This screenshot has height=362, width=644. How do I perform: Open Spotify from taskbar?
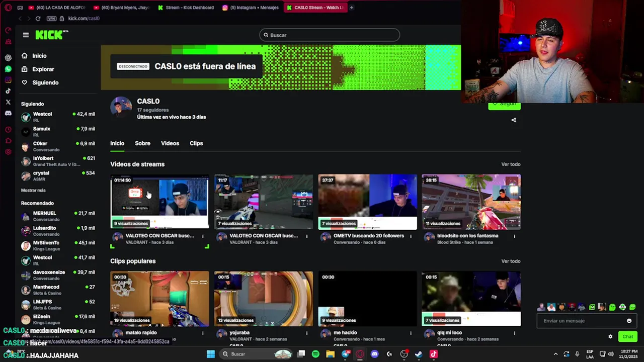click(315, 354)
